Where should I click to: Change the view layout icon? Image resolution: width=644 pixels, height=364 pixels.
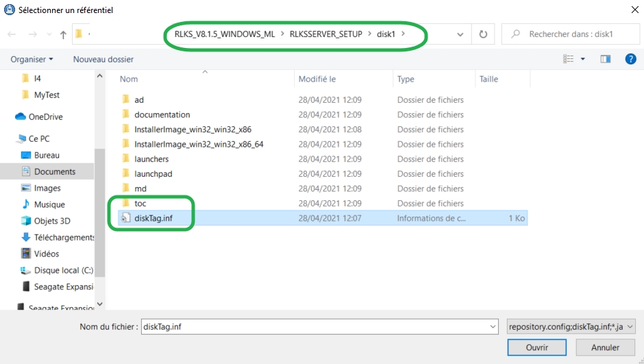pos(569,59)
